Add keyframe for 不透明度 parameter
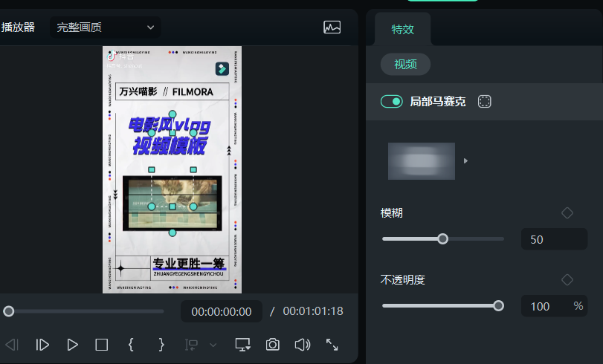This screenshot has height=364, width=603. point(567,280)
